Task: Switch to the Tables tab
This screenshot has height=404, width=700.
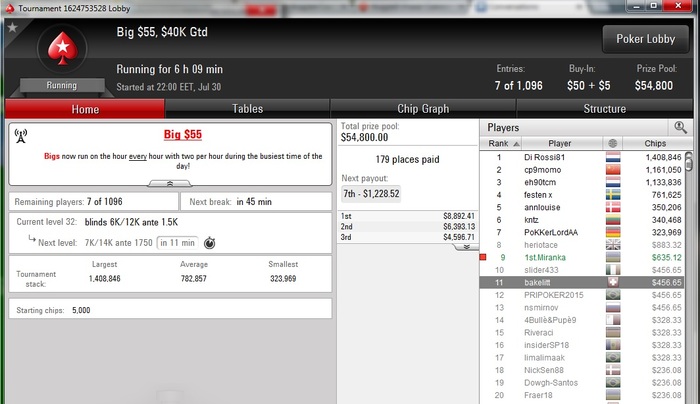Action: (247, 109)
